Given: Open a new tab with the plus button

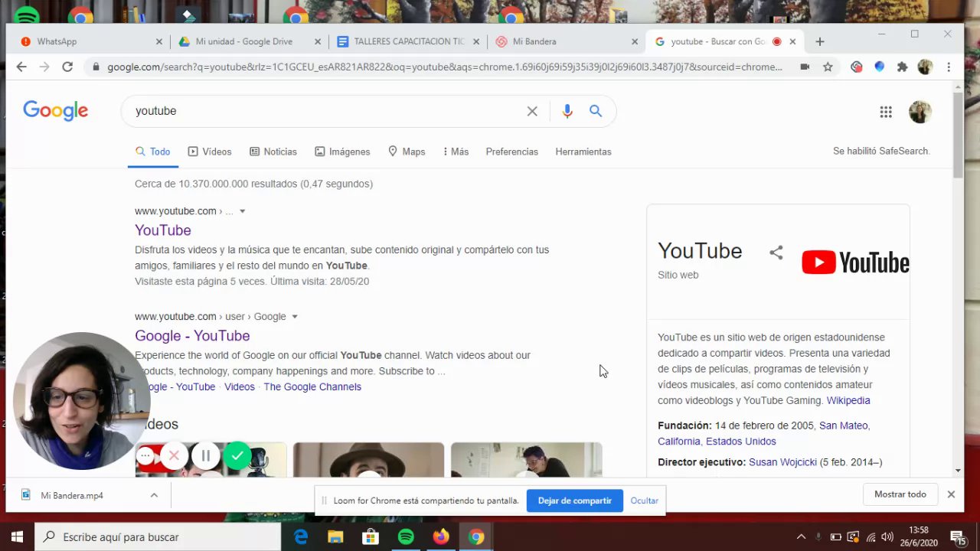Looking at the screenshot, I should click(820, 41).
